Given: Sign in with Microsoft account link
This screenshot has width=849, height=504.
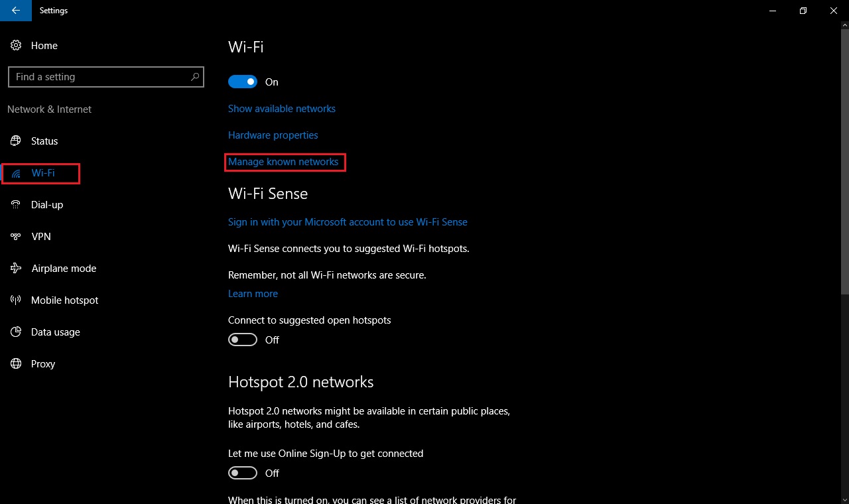Looking at the screenshot, I should [348, 222].
